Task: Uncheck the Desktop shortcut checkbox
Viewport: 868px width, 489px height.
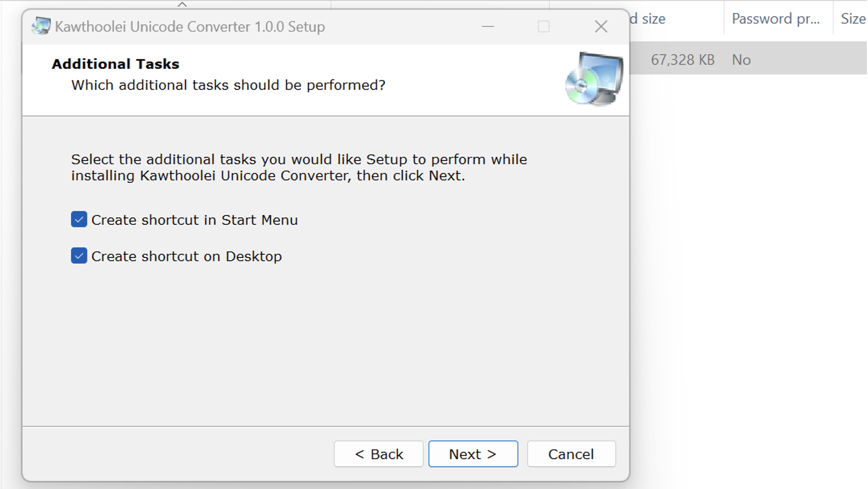Action: click(x=79, y=256)
